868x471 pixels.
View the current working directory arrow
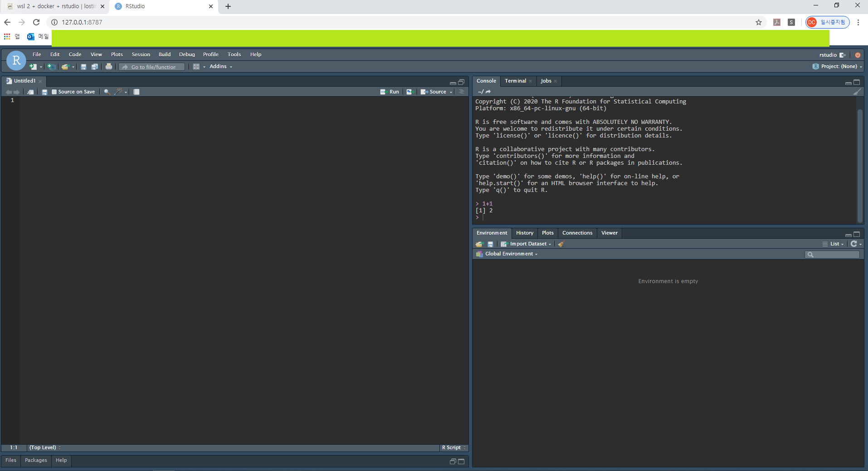488,92
